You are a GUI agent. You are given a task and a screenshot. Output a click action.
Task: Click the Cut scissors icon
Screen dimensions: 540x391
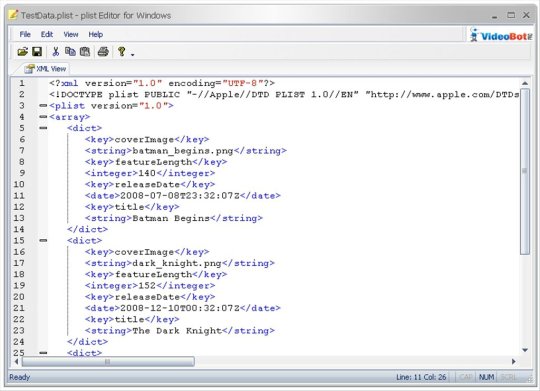coord(55,52)
